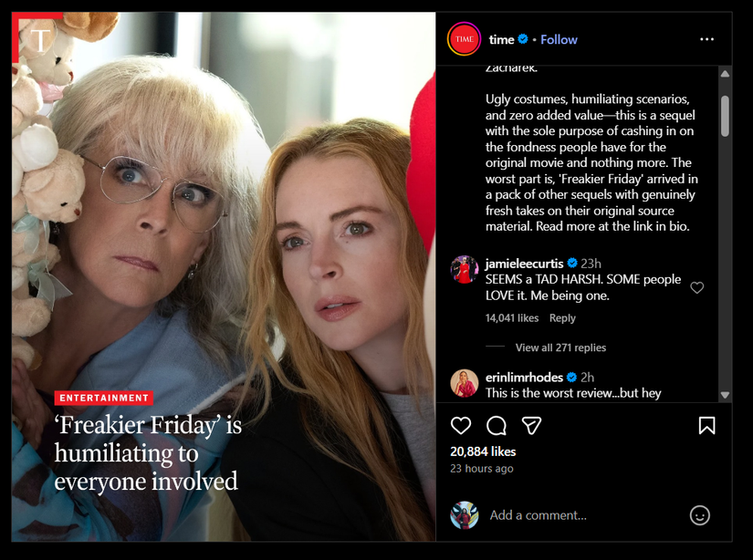Like jamieleecurtis comment with small heart
Screen dimensions: 753x560
(696, 287)
